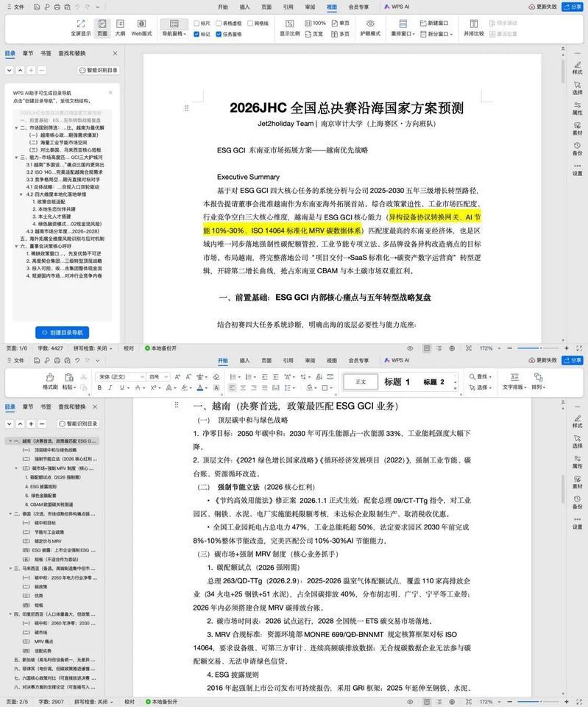The height and width of the screenshot is (707, 588).
Task: Click the 格式刷 format painter icon
Action: 50,381
